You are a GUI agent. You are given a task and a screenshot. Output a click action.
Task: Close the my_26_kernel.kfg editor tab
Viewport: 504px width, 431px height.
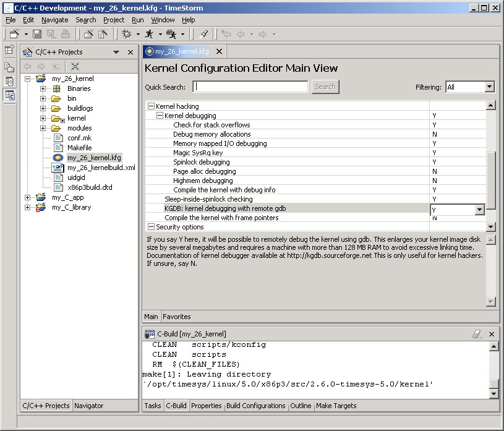219,51
